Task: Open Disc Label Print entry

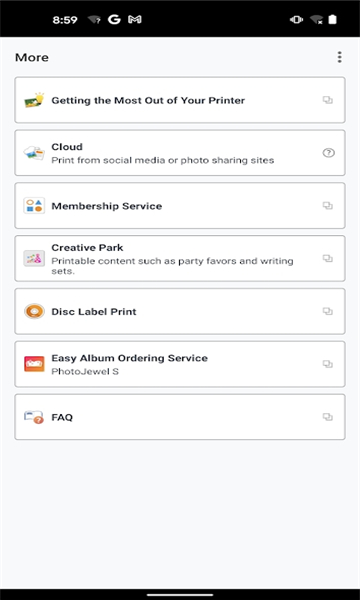Action: 180,311
